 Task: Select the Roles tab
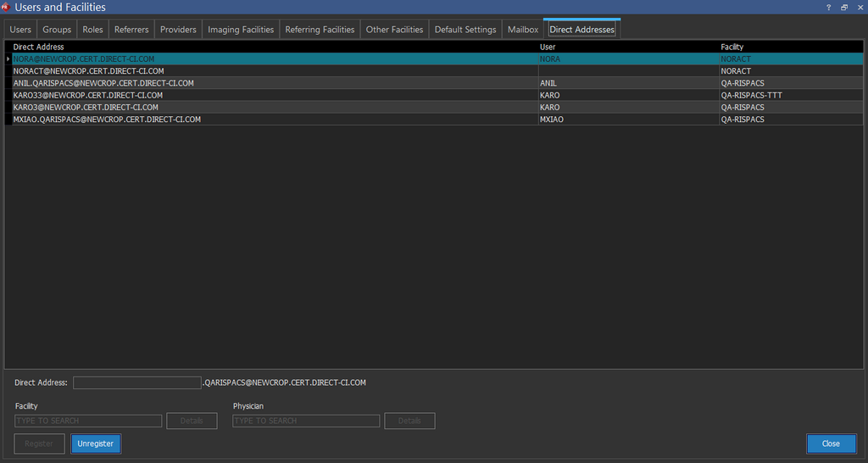click(x=92, y=30)
